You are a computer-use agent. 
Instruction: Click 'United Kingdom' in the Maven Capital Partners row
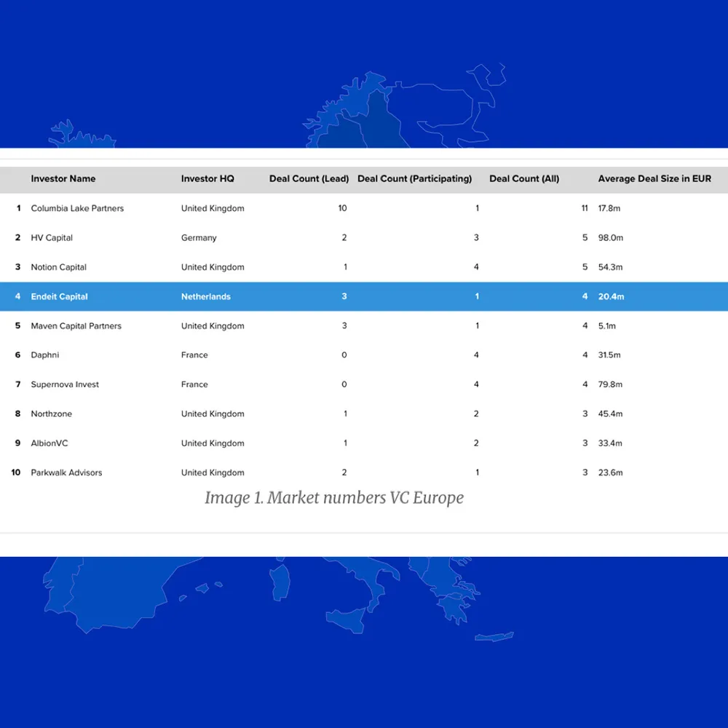213,326
